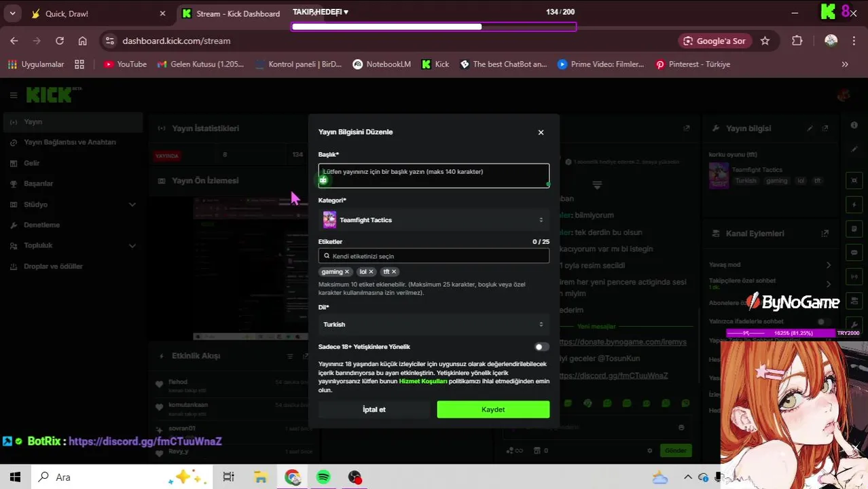Image resolution: width=868 pixels, height=489 pixels.
Task: Remove the tft tag
Action: (394, 272)
